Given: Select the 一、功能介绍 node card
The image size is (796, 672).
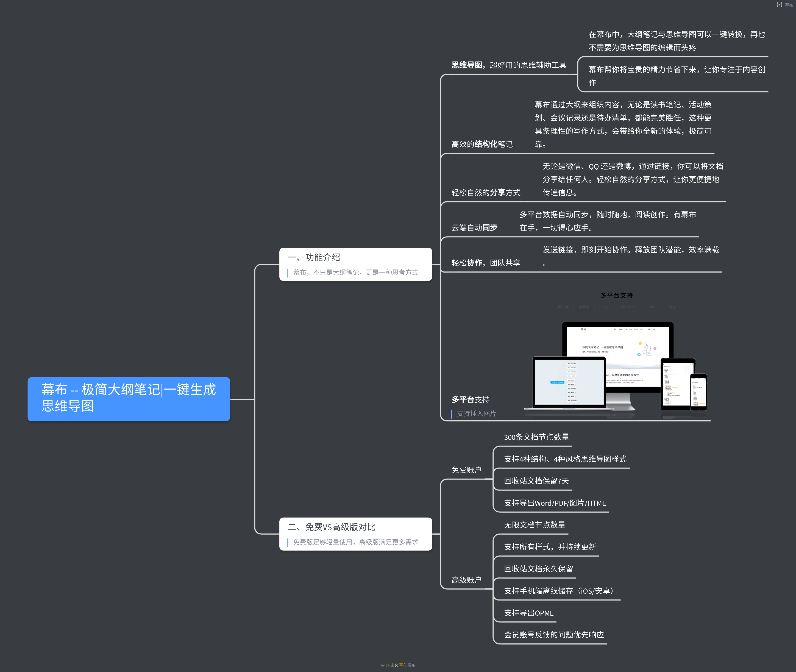Looking at the screenshot, I should pyautogui.click(x=356, y=264).
